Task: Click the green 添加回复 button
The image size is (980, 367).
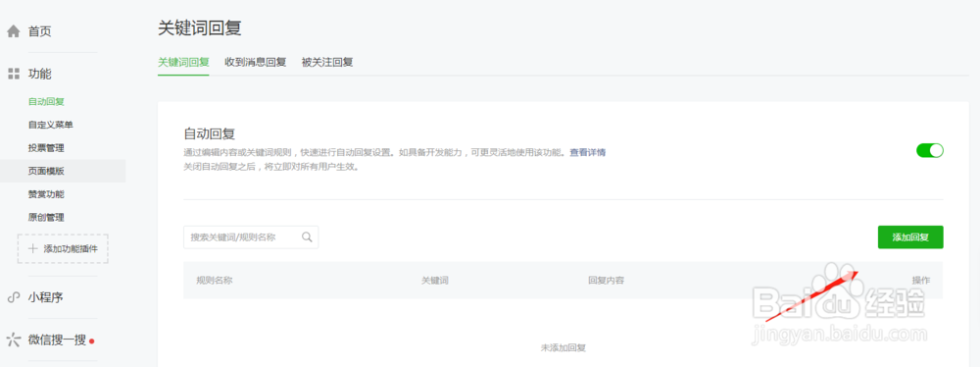Action: click(910, 237)
